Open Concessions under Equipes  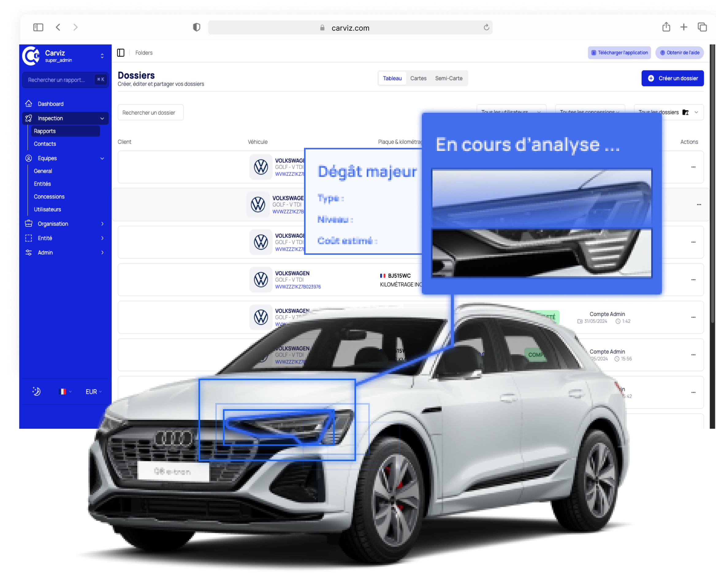click(49, 197)
